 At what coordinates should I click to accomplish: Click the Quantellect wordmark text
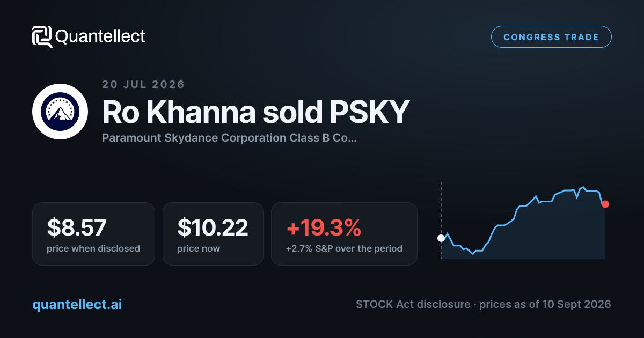tap(100, 36)
